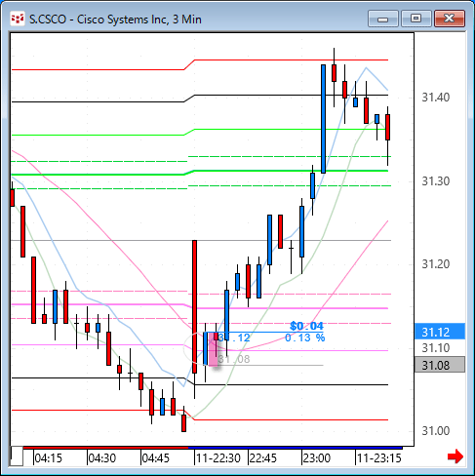Click the 31.10 price scale label
Viewport: 475px width, 476px height.
[436, 348]
